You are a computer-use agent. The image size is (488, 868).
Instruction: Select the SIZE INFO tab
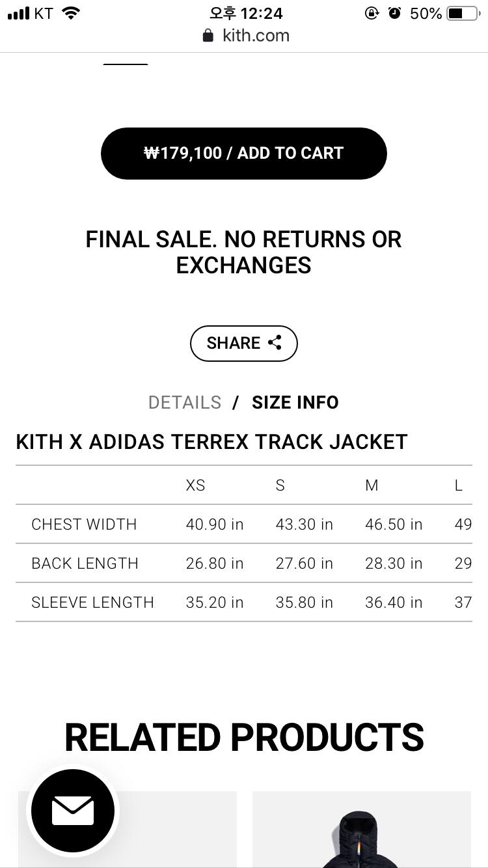click(x=295, y=403)
